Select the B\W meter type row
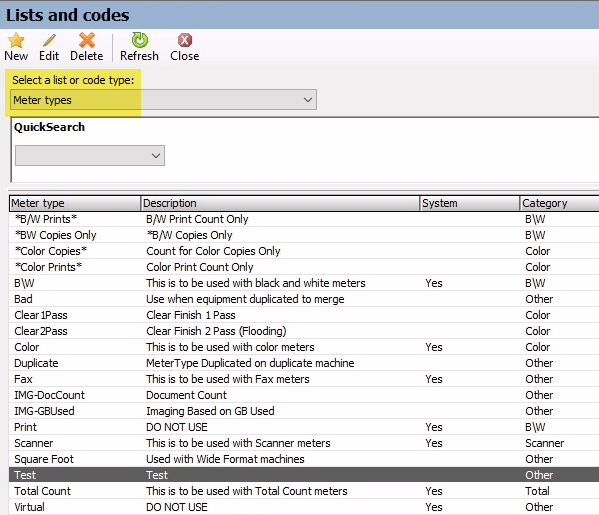599x515 pixels. [x=304, y=283]
